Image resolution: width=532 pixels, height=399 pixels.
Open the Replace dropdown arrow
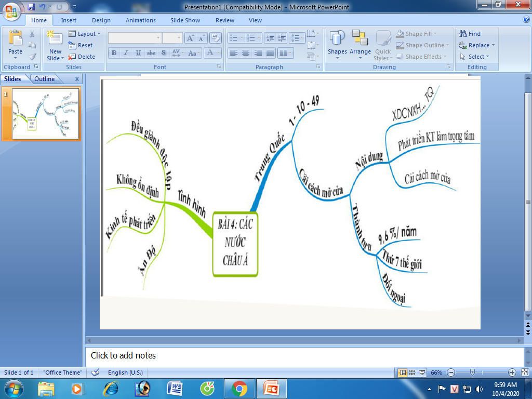pyautogui.click(x=493, y=45)
